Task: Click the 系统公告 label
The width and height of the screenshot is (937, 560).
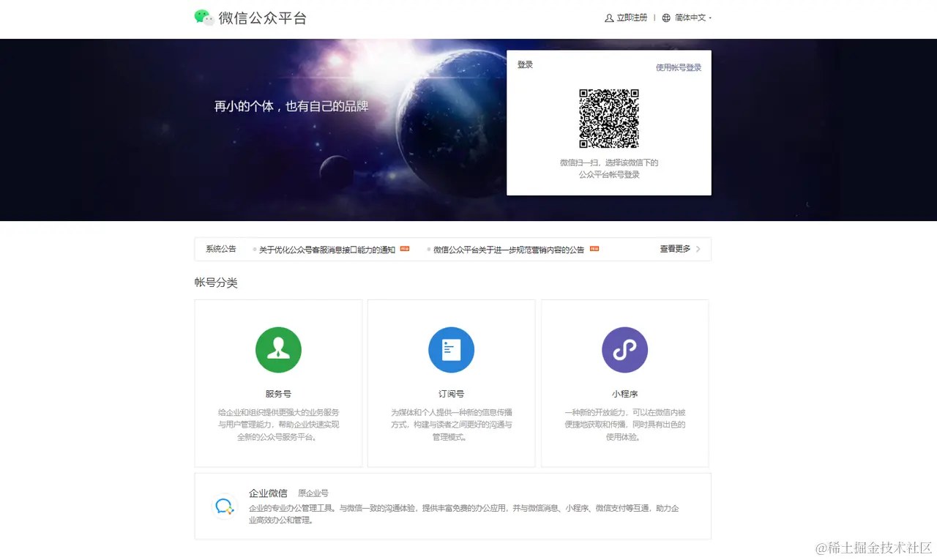Action: (221, 249)
